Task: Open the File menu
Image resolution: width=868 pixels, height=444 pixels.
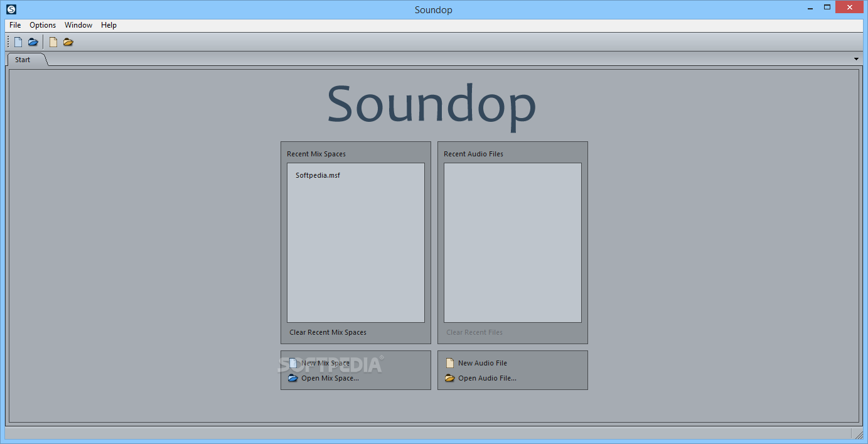Action: pyautogui.click(x=15, y=25)
